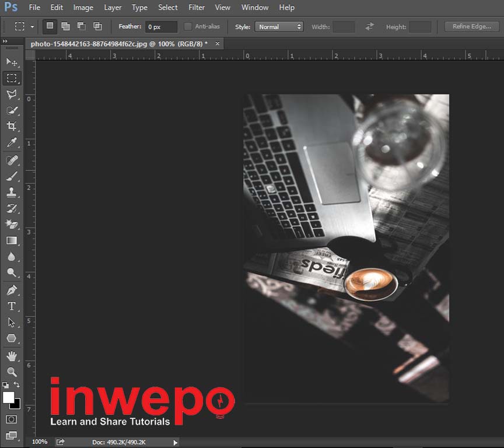Image resolution: width=504 pixels, height=448 pixels.
Task: Select the Clone Stamp tool
Action: click(11, 192)
